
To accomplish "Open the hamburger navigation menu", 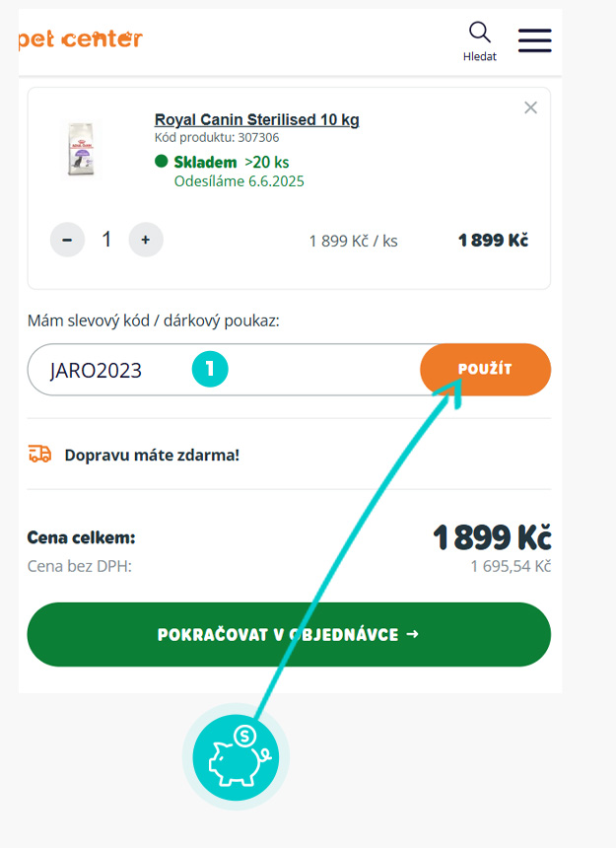I will point(534,40).
